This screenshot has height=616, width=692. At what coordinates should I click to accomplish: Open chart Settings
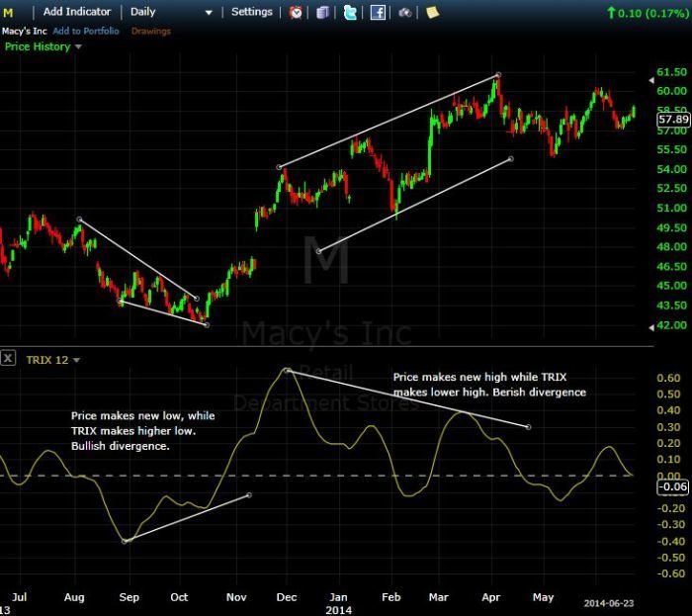click(x=251, y=12)
